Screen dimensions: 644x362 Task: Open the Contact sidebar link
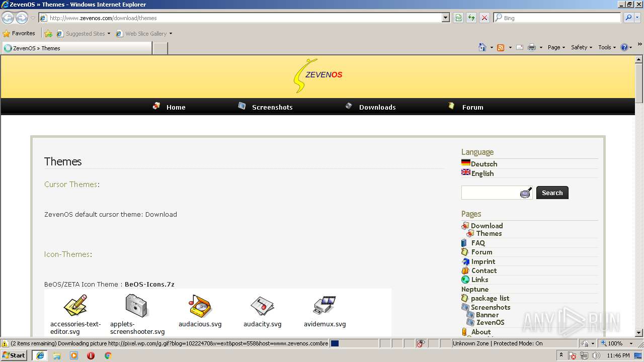click(x=484, y=270)
